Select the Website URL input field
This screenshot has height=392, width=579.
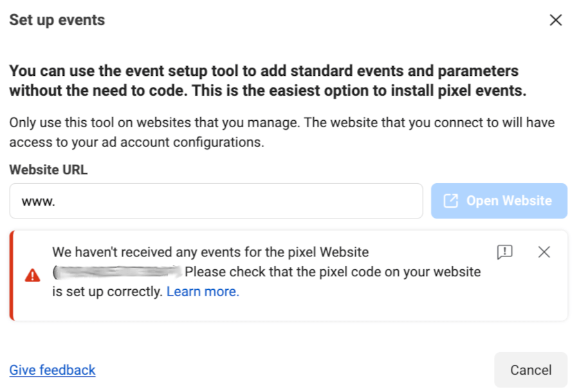pyautogui.click(x=216, y=200)
